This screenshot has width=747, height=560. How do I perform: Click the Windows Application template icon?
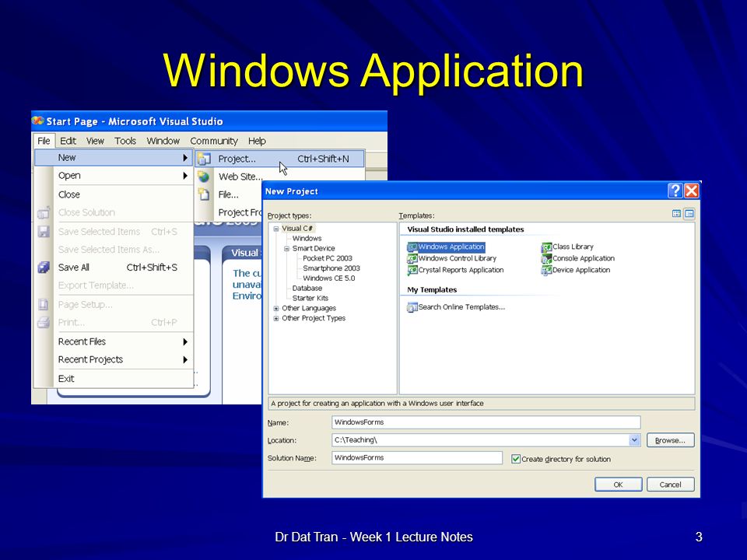(x=412, y=247)
